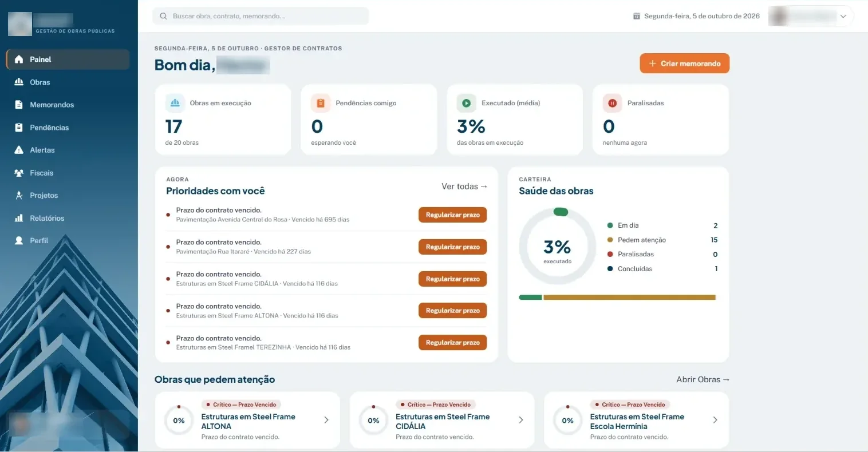Select Alertas from the sidebar menu
The width and height of the screenshot is (868, 452).
pyautogui.click(x=68, y=150)
